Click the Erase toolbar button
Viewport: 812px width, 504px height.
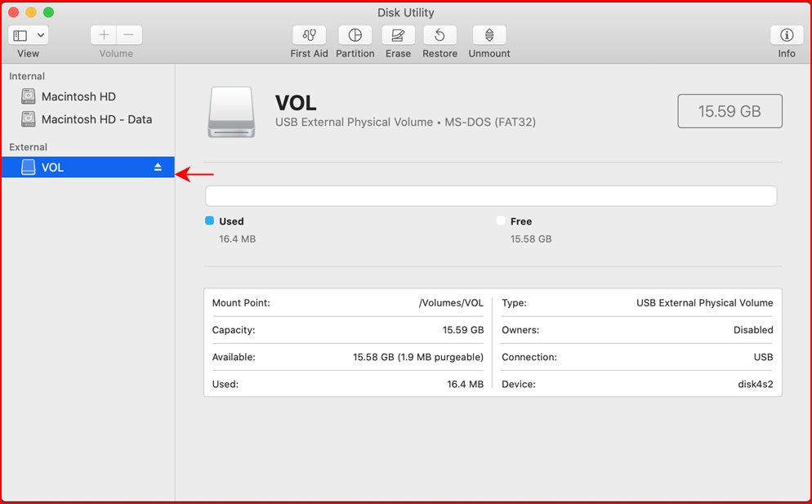click(398, 35)
